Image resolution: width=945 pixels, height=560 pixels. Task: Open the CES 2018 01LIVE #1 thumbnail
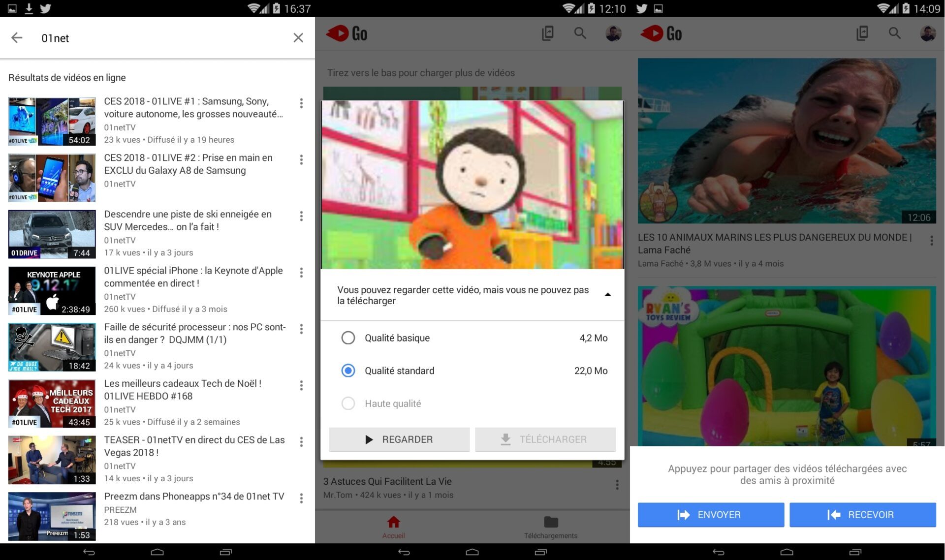pyautogui.click(x=52, y=122)
